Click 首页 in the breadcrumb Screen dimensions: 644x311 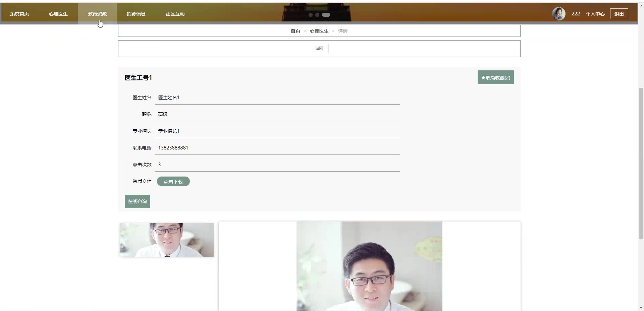point(296,31)
